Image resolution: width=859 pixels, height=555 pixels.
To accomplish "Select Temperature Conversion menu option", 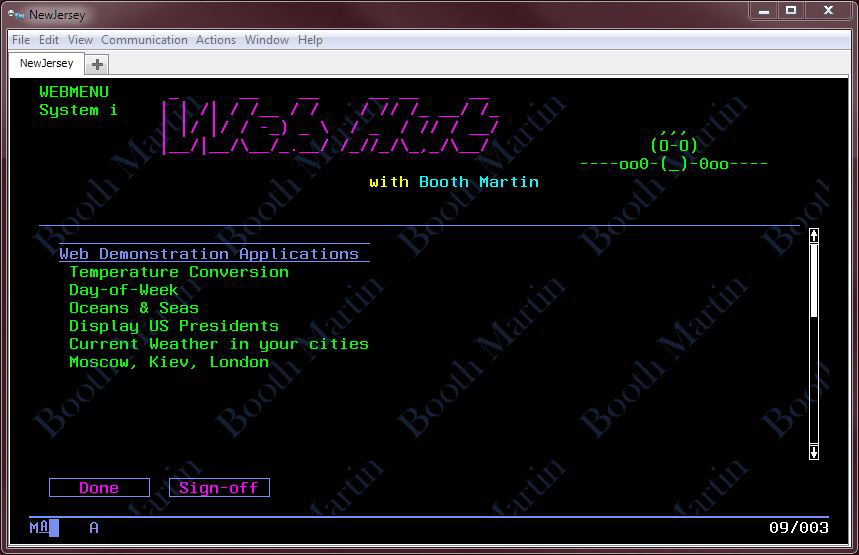I will pos(179,272).
